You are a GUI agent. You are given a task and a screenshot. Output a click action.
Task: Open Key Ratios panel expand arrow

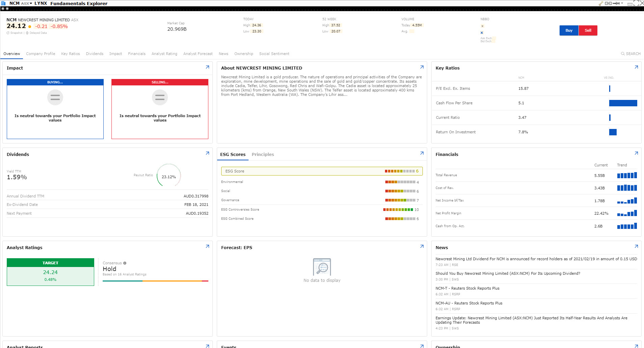tap(636, 67)
